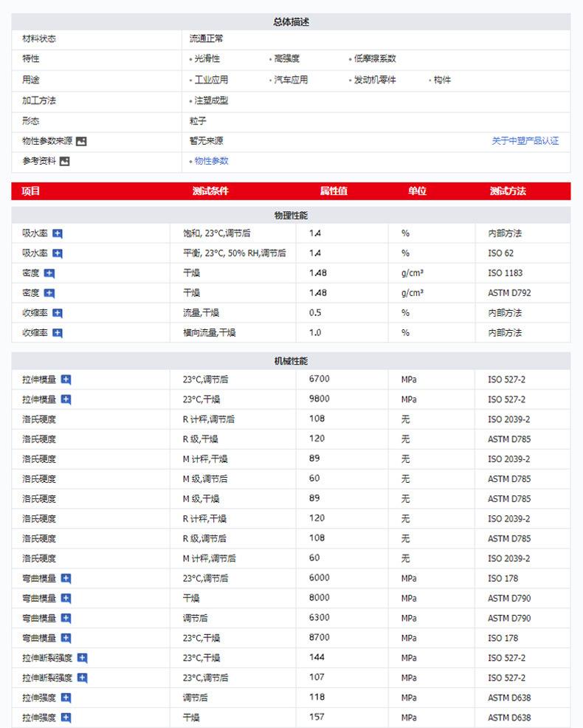Select the 测试方法 column header
Viewport: 583px width, 728px height.
click(x=507, y=191)
